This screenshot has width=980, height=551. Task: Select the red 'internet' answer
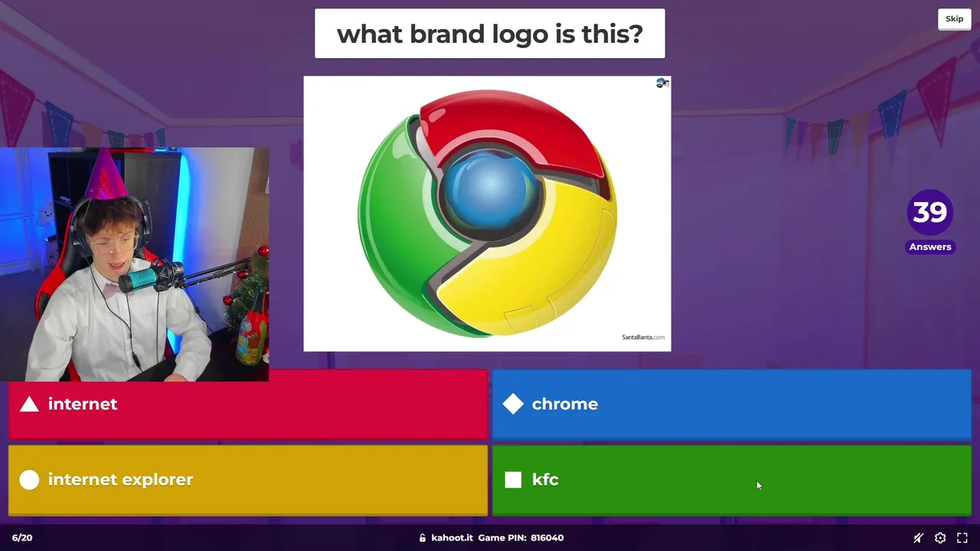tap(248, 404)
